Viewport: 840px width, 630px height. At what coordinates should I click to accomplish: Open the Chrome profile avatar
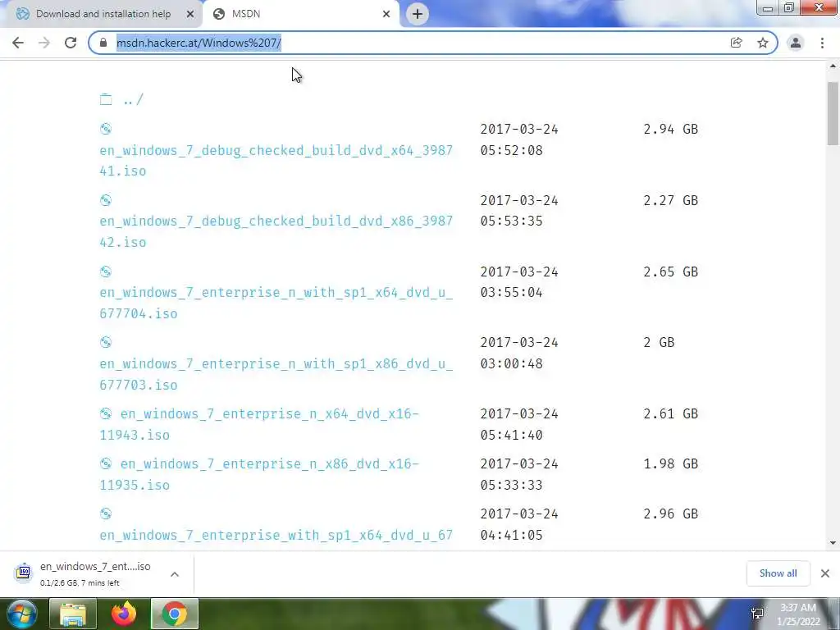(x=796, y=43)
